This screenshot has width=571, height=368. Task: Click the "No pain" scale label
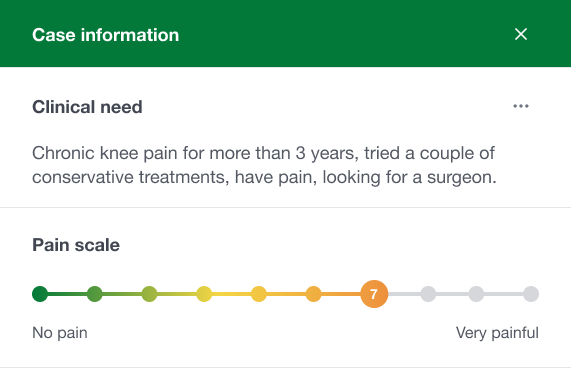[60, 333]
